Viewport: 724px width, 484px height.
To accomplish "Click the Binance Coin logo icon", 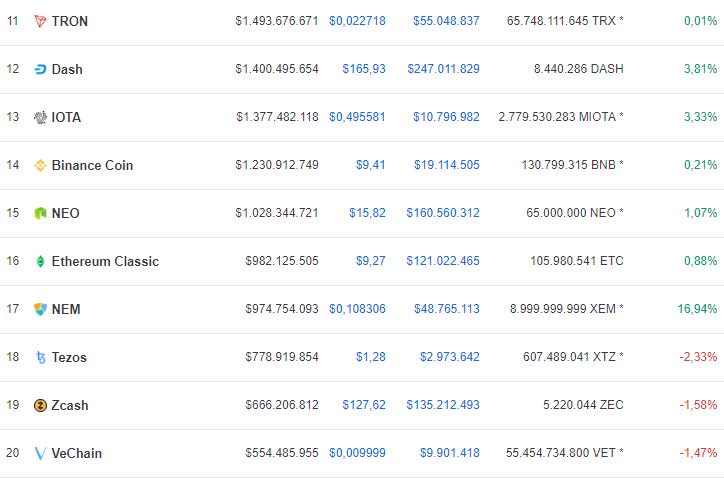I will 40,165.
